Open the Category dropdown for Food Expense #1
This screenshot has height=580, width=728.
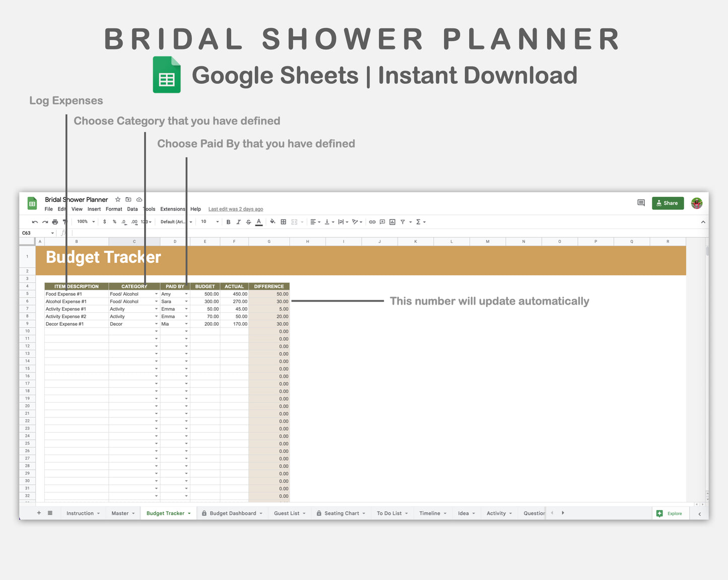click(156, 294)
